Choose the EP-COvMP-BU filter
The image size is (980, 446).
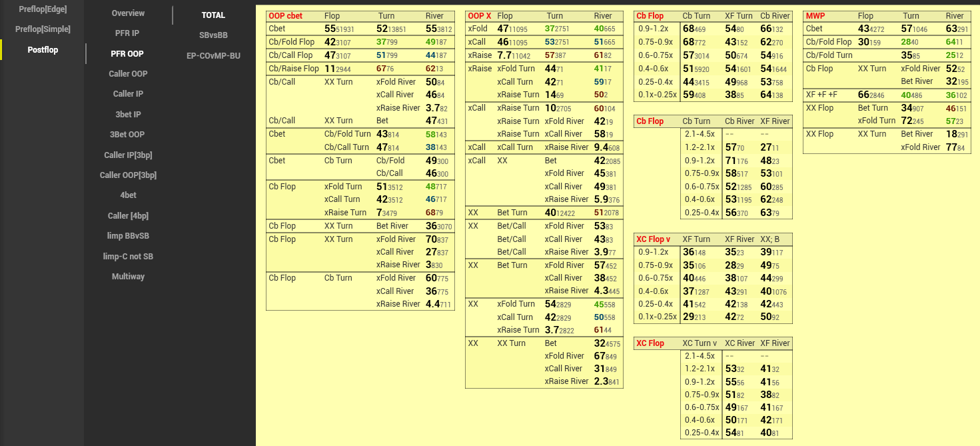click(213, 56)
